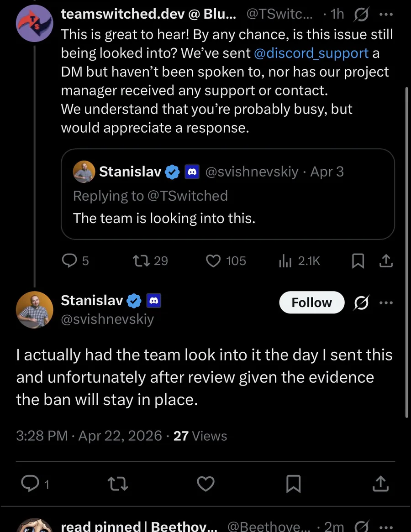Share the teamswitched.dev post
This screenshot has height=532, width=411.
coord(386,261)
